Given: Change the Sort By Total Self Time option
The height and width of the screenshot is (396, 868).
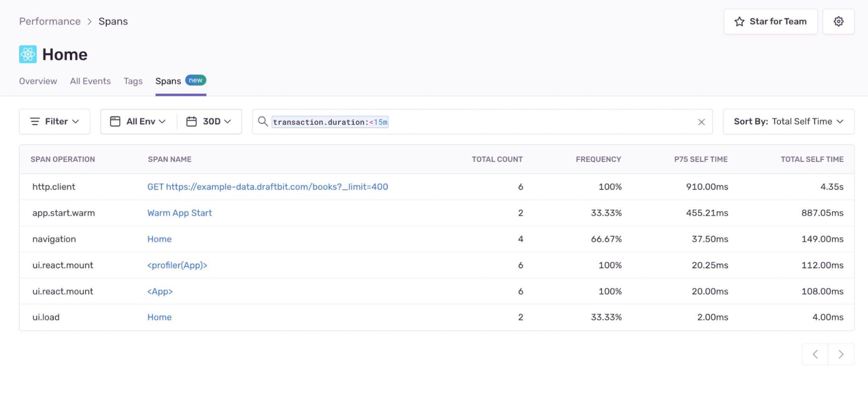Looking at the screenshot, I should coord(788,121).
